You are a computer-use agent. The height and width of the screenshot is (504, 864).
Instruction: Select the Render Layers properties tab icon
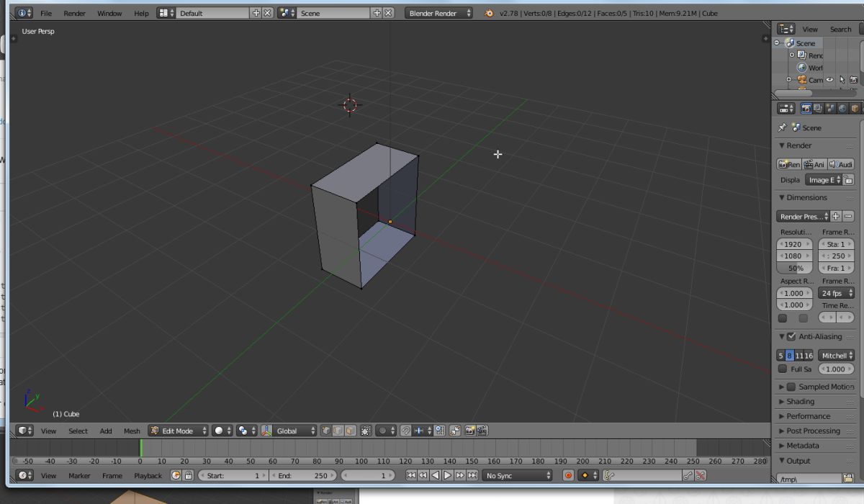(x=819, y=108)
